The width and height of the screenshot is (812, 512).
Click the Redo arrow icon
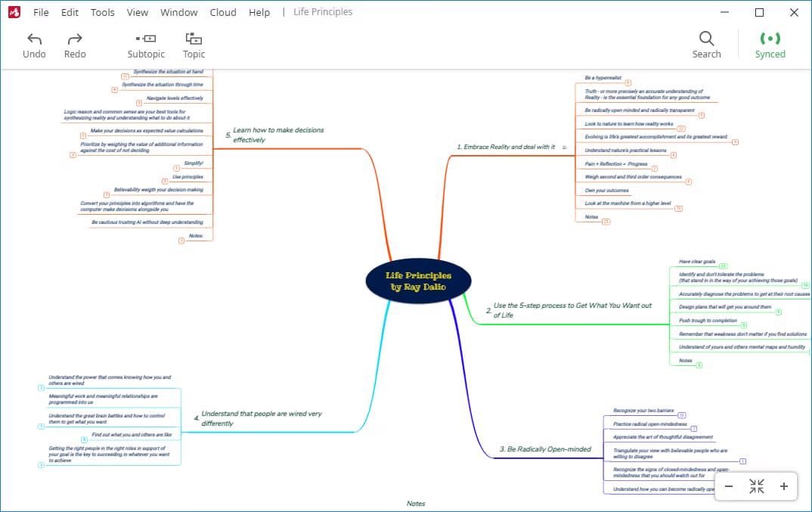[x=74, y=38]
